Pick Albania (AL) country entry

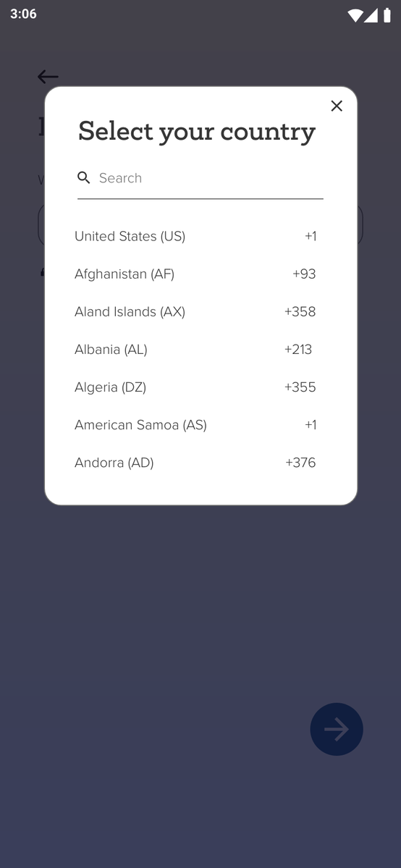(195, 350)
